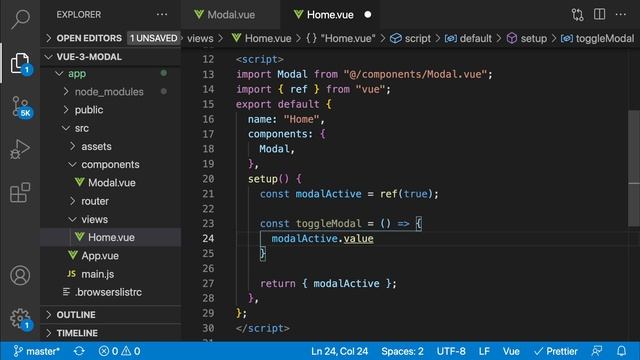The image size is (640, 360).
Task: Select Home.vue in the file tree
Action: coord(110,237)
